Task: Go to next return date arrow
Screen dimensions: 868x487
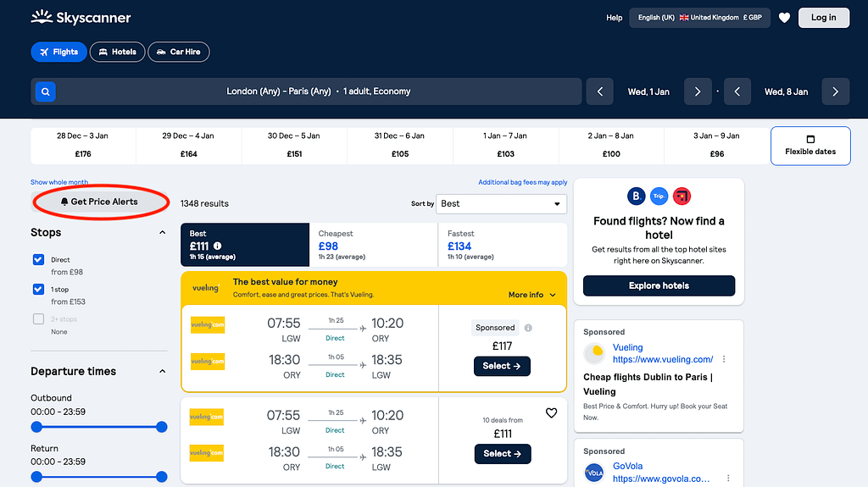Action: pyautogui.click(x=835, y=91)
